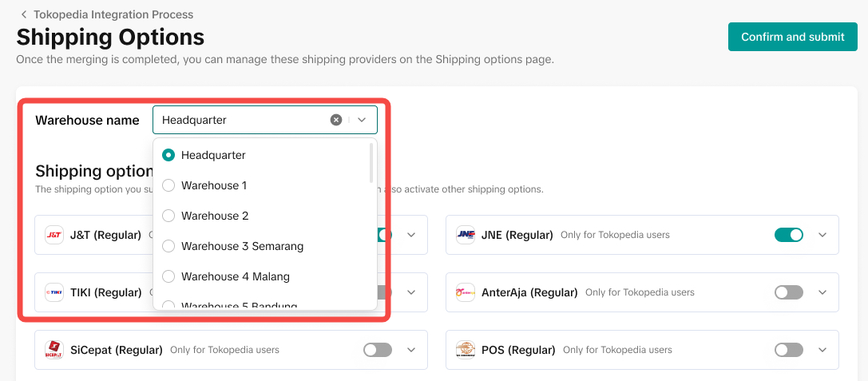Click the SiCepat courier logo icon
Image resolution: width=868 pixels, height=381 pixels.
coord(54,350)
